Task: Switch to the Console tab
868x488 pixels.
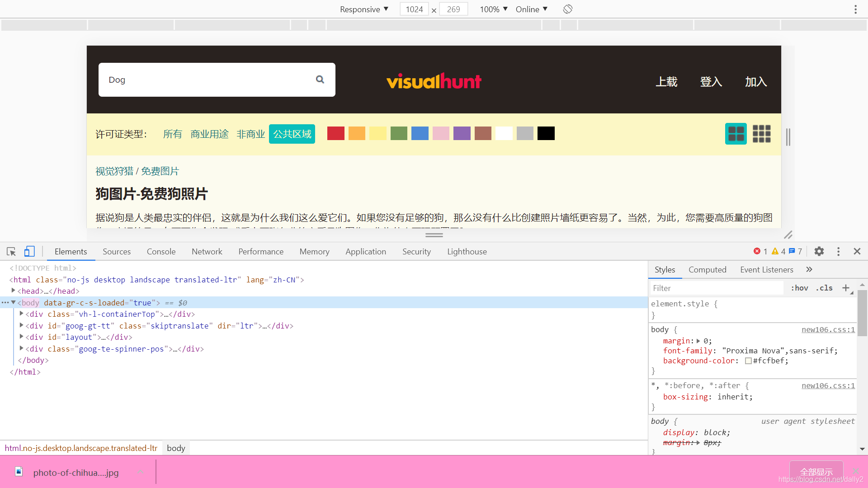Action: coord(161,251)
